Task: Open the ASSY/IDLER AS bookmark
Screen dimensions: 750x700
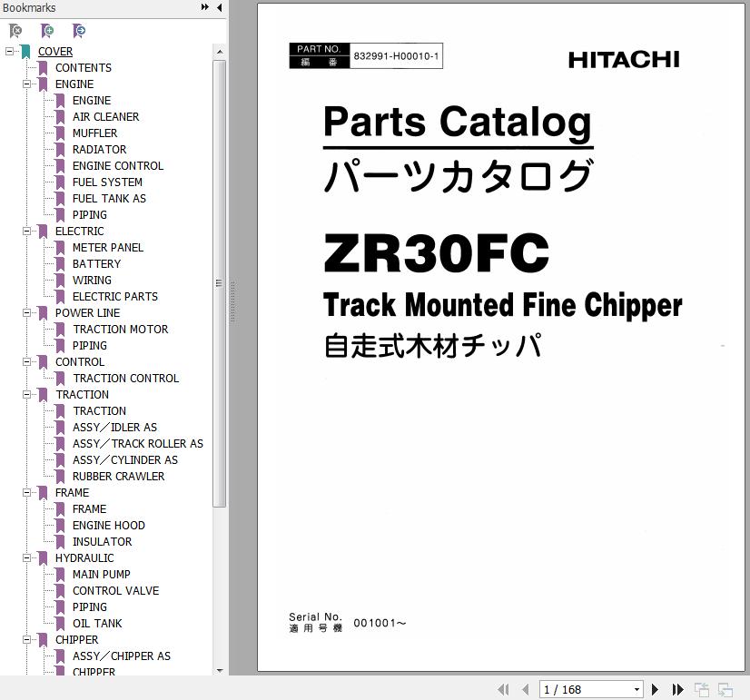Action: [x=114, y=428]
